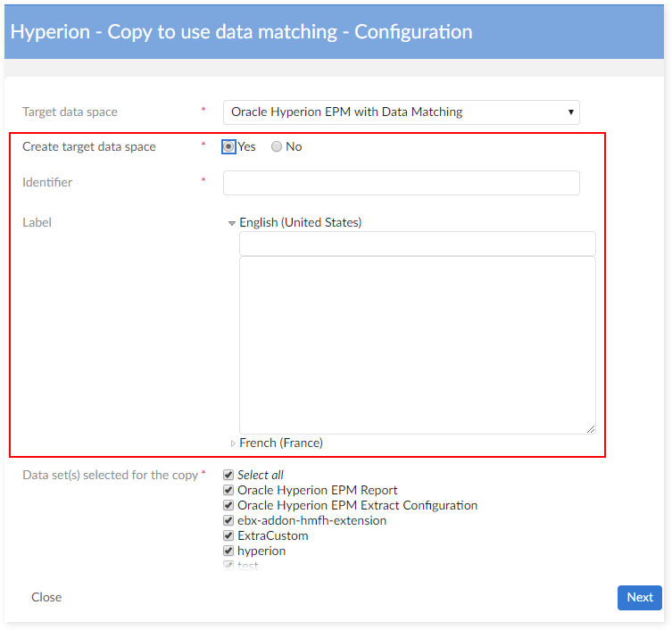Toggle the partially visible test checkbox
Screen dimensions: 672x630
(228, 565)
